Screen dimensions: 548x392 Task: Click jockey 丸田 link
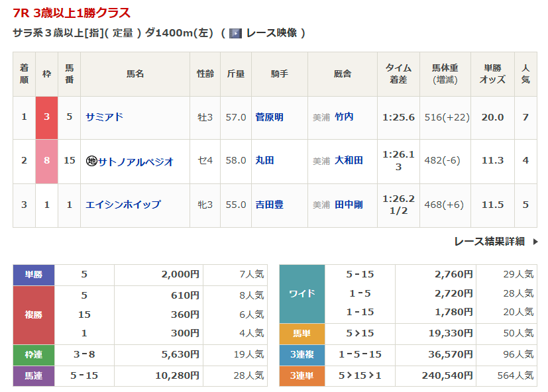pyautogui.click(x=264, y=161)
